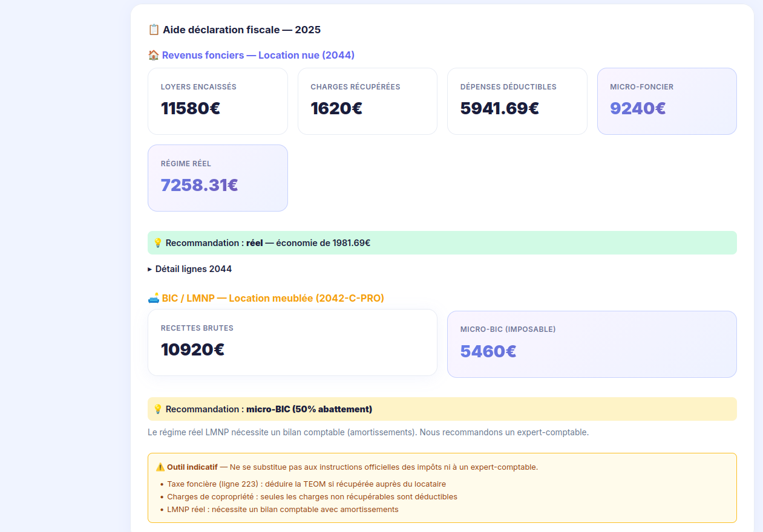Select the Régime réel 7258.31€ card
The width and height of the screenshot is (763, 532).
(218, 178)
